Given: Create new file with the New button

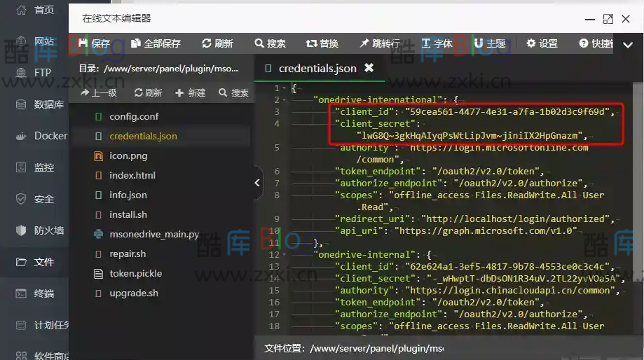Looking at the screenshot, I should 190,92.
